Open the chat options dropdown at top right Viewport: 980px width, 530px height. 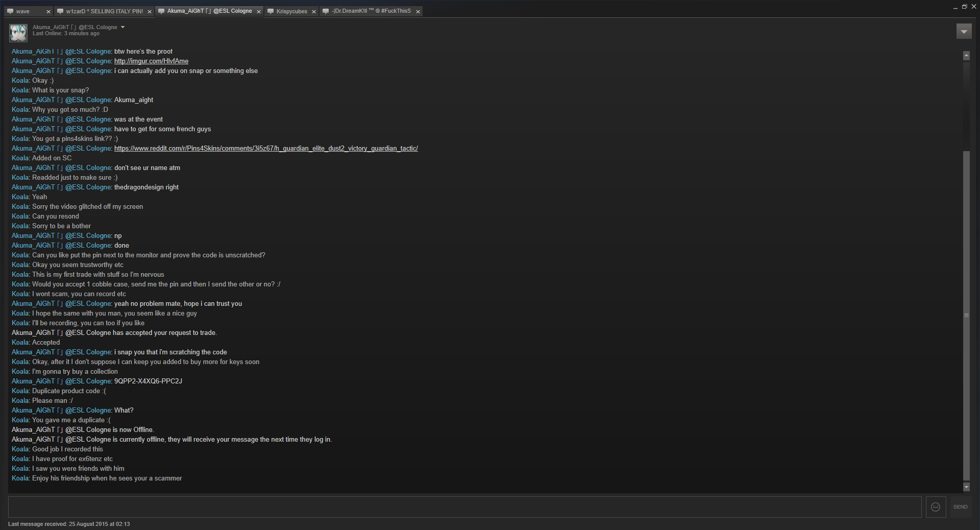point(964,32)
